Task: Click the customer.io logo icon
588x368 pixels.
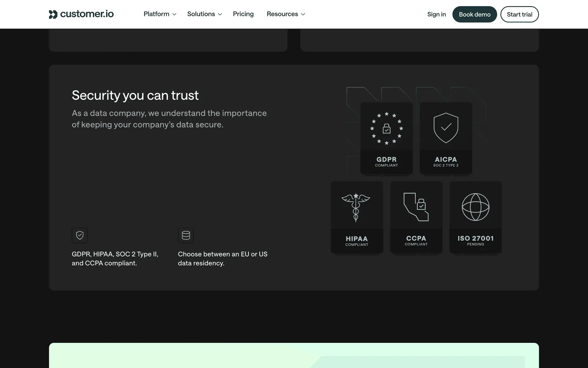Action: (53, 14)
